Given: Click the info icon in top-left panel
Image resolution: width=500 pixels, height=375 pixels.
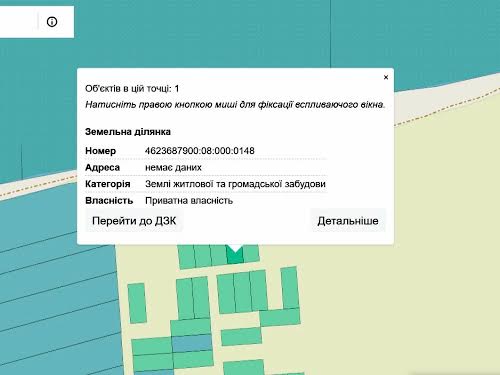Looking at the screenshot, I should pyautogui.click(x=52, y=22).
